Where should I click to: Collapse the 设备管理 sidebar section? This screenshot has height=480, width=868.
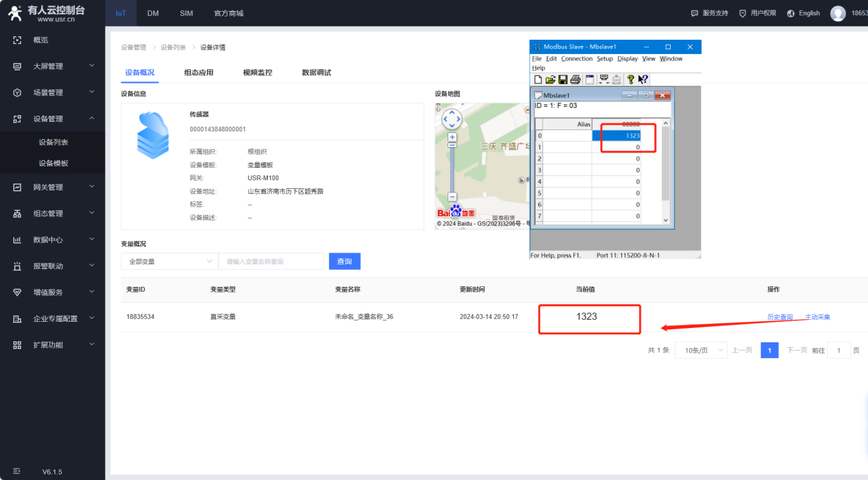(x=91, y=118)
